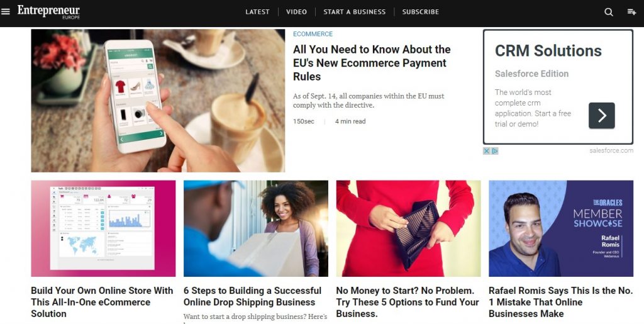Close the ad with the X icon
The image size is (644, 324).
coord(486,151)
